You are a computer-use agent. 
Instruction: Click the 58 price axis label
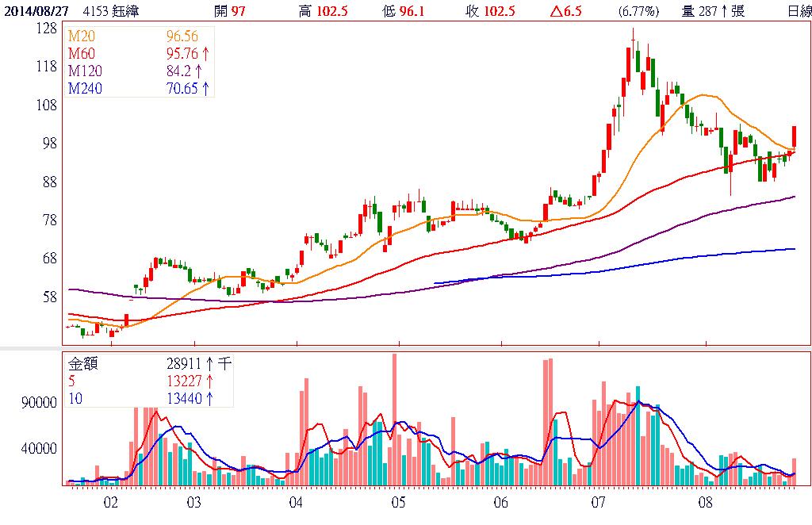coord(49,297)
